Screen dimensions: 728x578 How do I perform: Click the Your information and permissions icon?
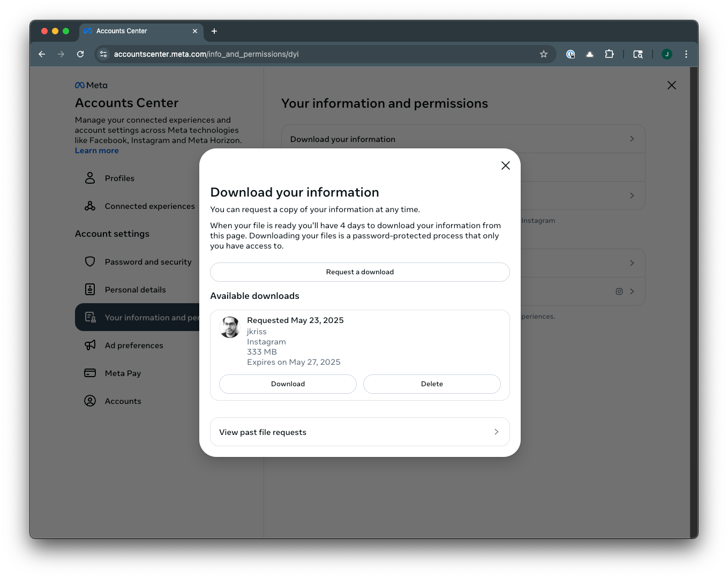pyautogui.click(x=90, y=317)
